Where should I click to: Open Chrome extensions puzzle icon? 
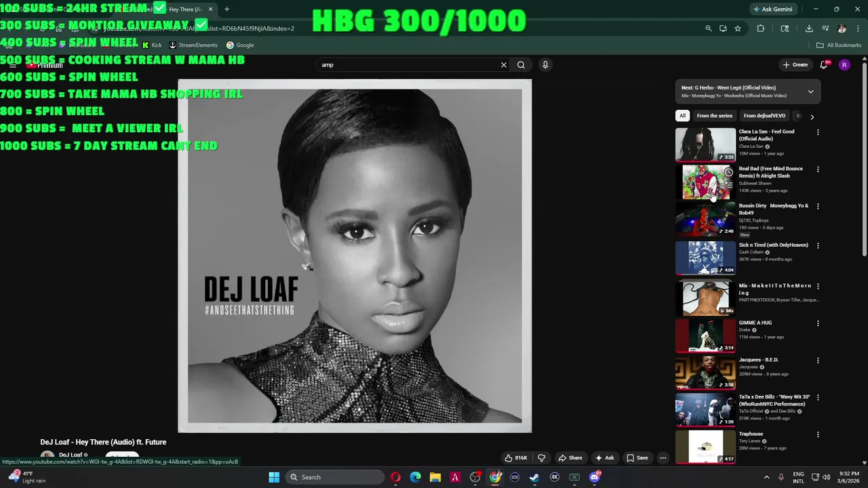point(760,28)
